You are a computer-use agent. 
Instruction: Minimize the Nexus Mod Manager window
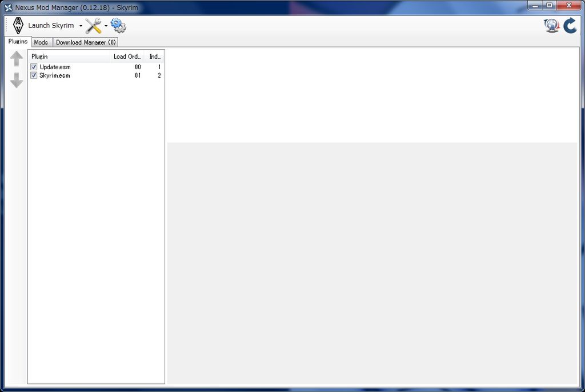click(x=535, y=6)
